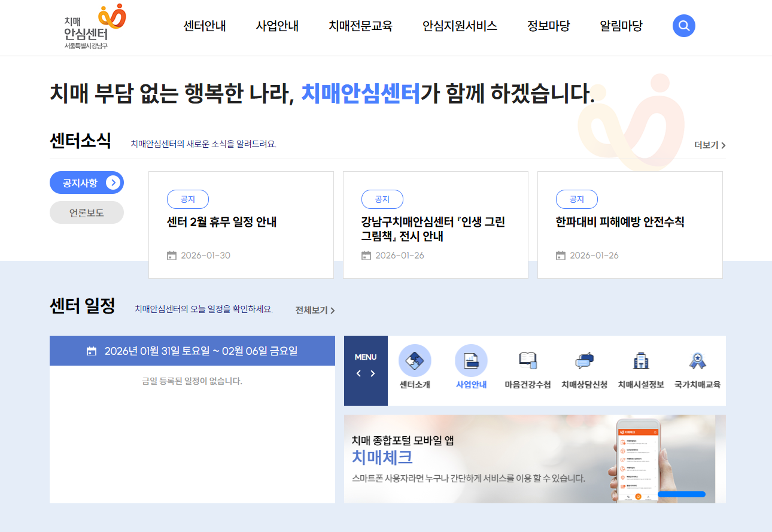Open the 안심지원서비스 menu

tap(459, 26)
